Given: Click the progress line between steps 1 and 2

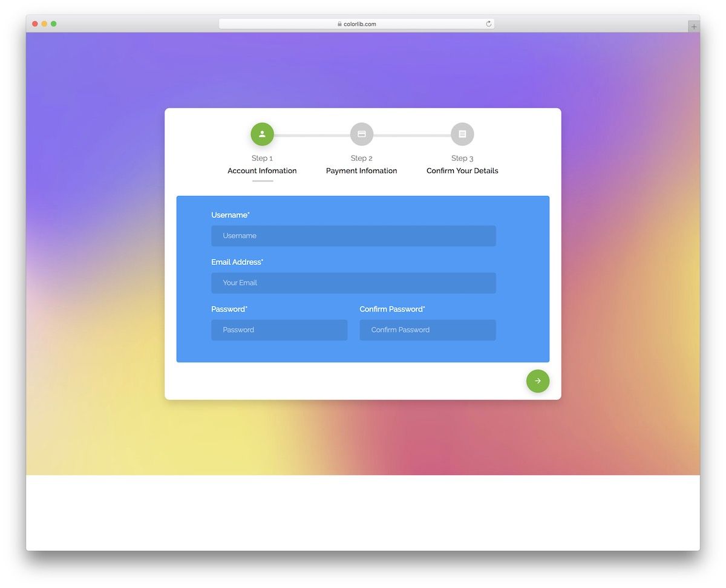Looking at the screenshot, I should coord(312,136).
